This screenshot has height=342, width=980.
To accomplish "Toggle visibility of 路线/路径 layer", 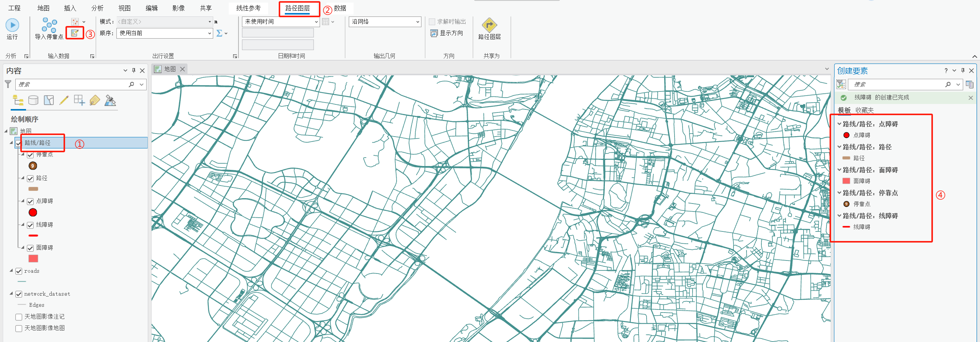I will [19, 143].
